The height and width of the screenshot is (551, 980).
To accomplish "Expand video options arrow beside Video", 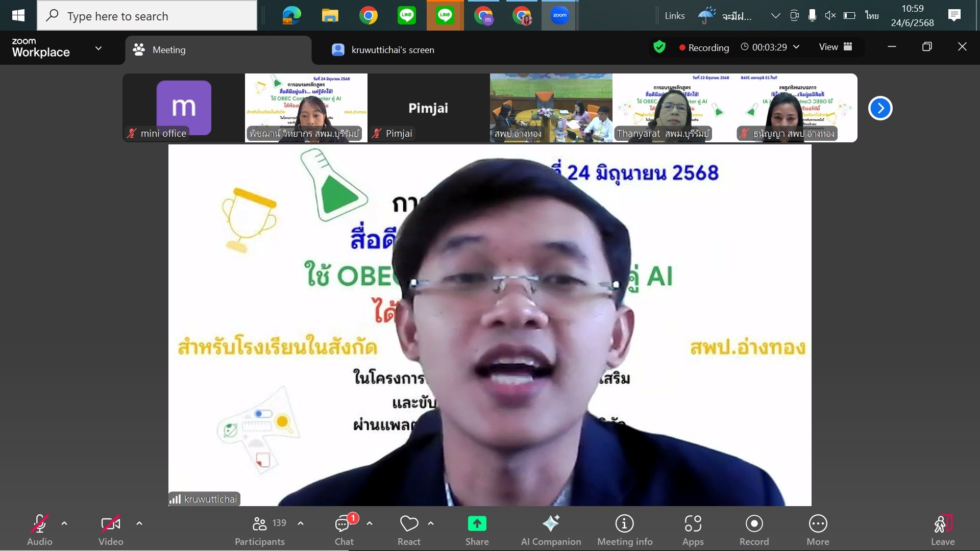I will coord(139,523).
